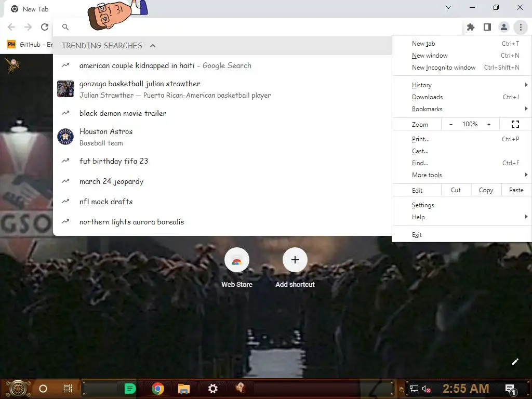Open the GitHub bookmark

tap(30, 45)
